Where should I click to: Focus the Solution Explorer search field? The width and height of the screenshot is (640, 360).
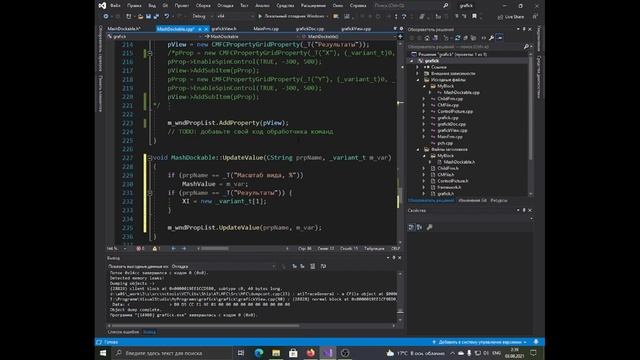[465, 47]
